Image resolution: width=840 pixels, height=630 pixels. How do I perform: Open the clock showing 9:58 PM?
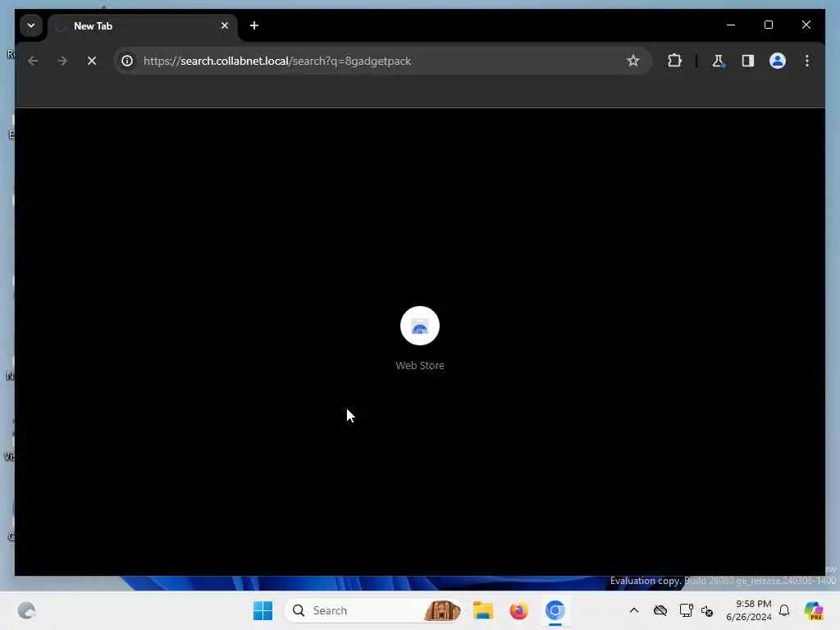click(x=749, y=610)
